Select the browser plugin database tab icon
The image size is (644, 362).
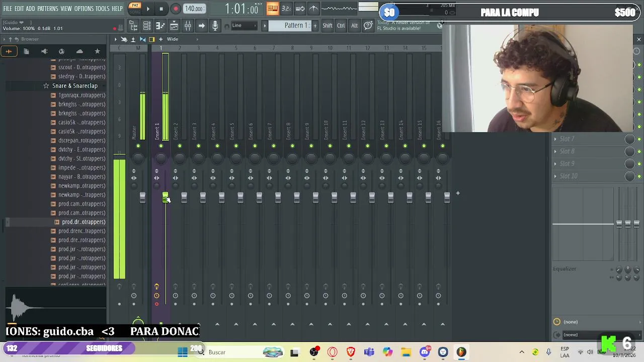point(61,51)
